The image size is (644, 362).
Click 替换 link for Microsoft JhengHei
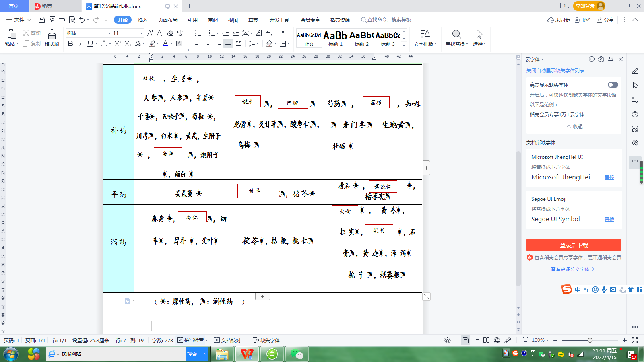pyautogui.click(x=609, y=177)
